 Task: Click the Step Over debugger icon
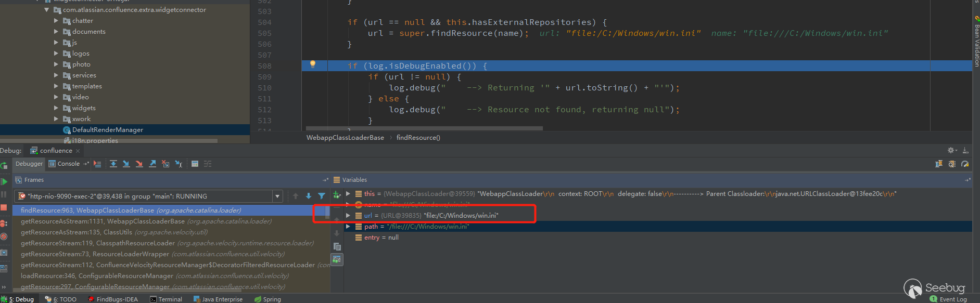113,164
